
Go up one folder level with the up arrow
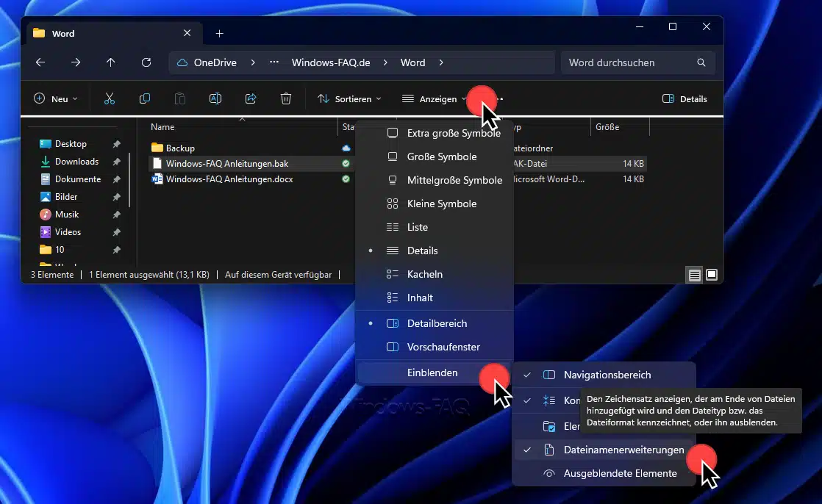111,62
